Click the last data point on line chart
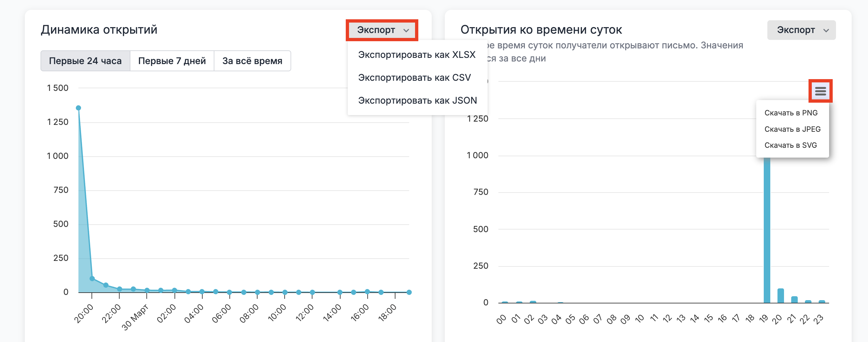 pos(409,292)
